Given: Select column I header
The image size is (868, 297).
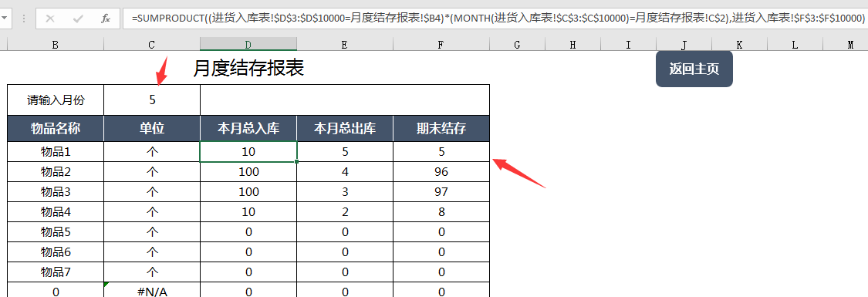Looking at the screenshot, I should [628, 45].
